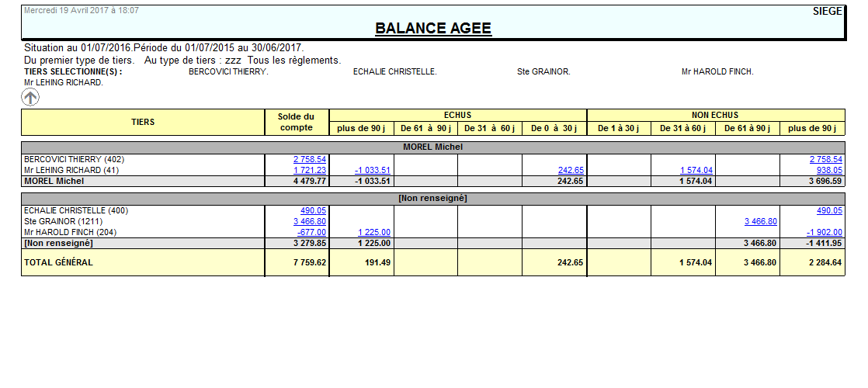The image size is (868, 388).
Task: Open Bercovici Thierry's account balance 2 758.54
Action: [x=310, y=159]
